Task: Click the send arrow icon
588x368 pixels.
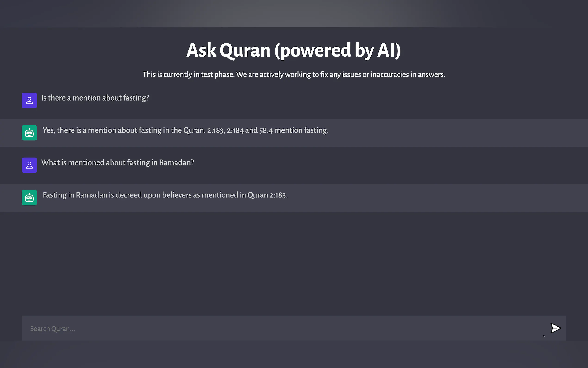Action: (x=555, y=328)
